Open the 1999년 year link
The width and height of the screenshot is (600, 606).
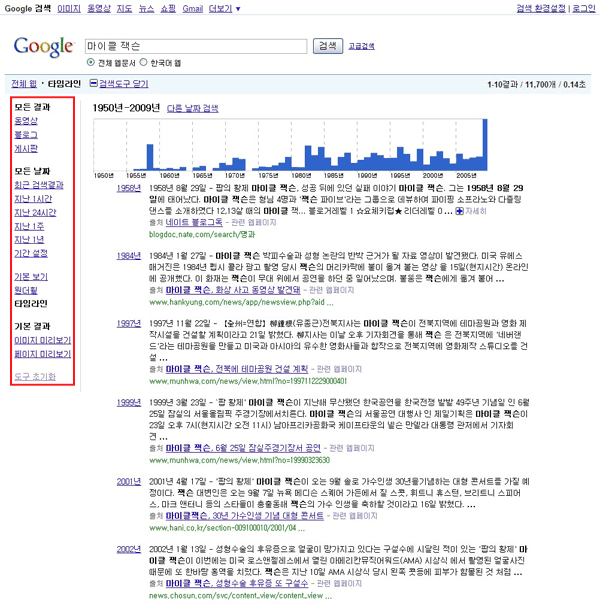(x=129, y=403)
